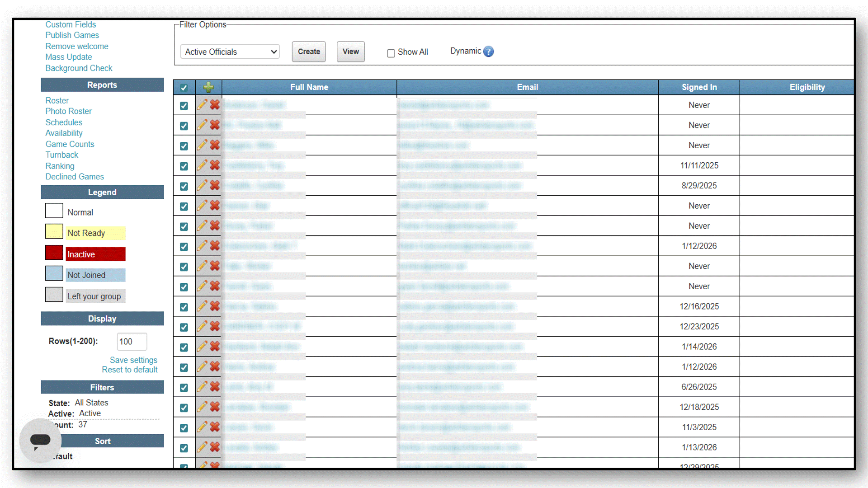Open the Photo Roster report
The height and width of the screenshot is (488, 868).
click(68, 111)
